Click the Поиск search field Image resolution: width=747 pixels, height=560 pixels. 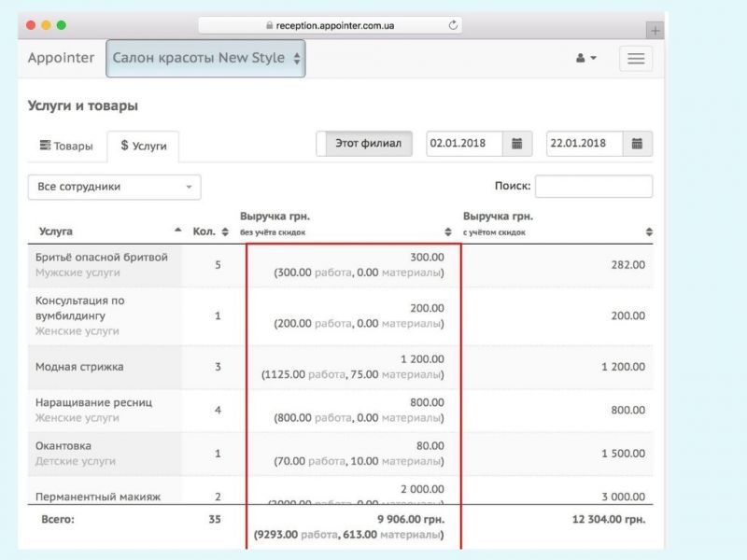click(x=593, y=187)
